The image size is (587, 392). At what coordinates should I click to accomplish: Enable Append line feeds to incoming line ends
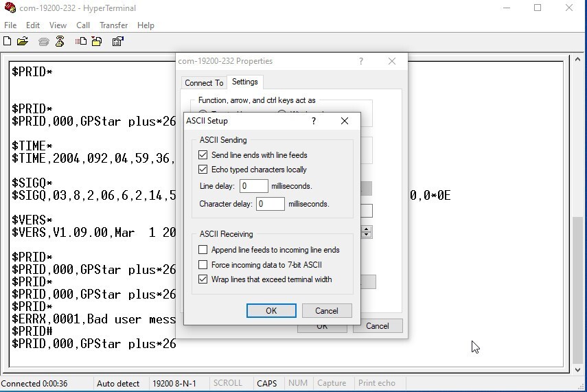point(203,250)
